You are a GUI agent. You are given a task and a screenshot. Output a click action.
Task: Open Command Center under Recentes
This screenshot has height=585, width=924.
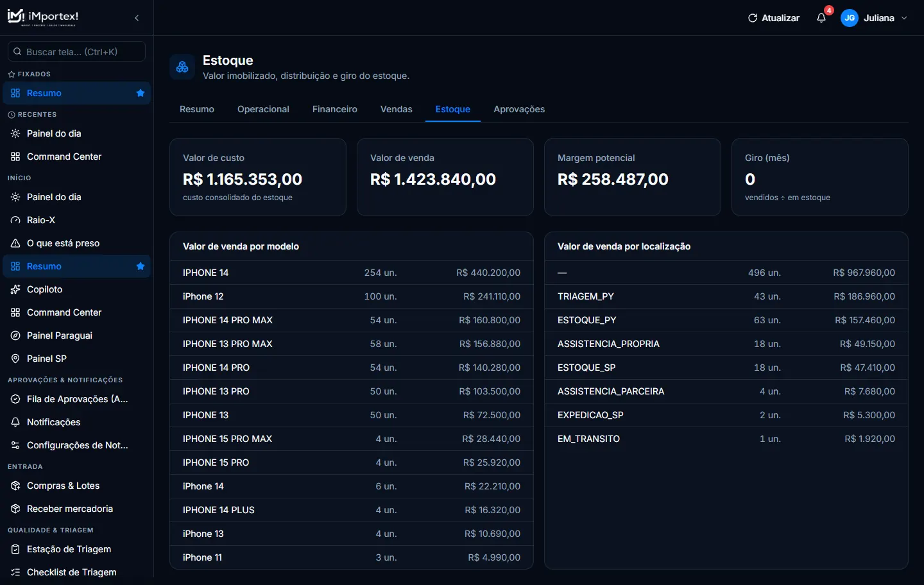[76, 157]
